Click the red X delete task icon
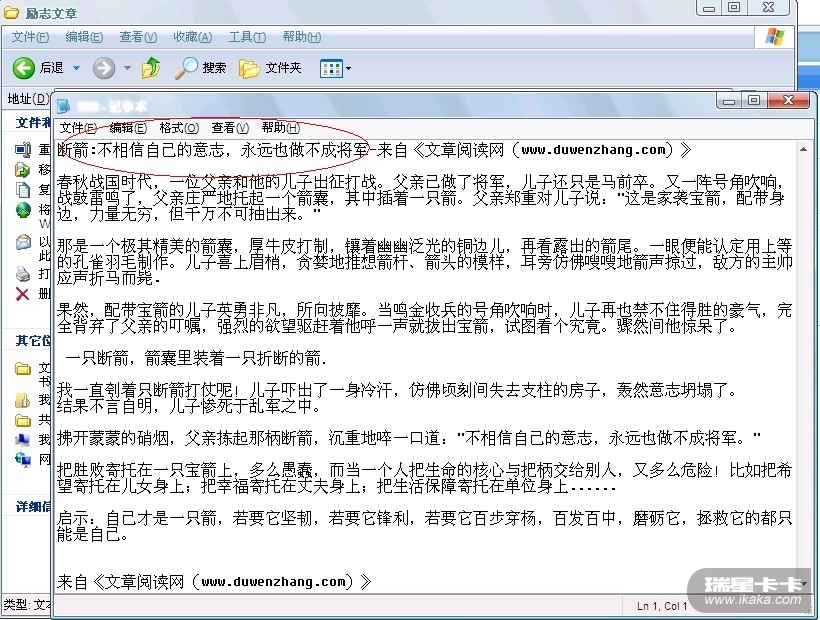The height and width of the screenshot is (620, 820). click(x=22, y=293)
